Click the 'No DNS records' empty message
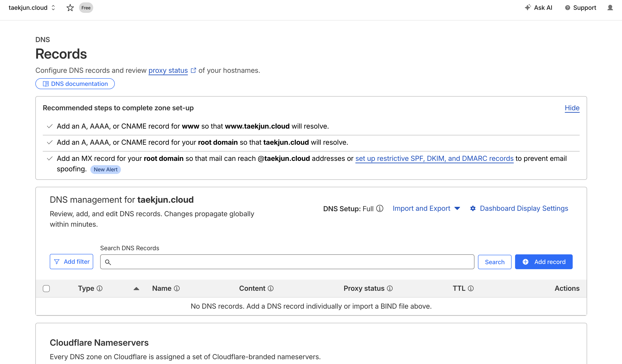Screen dimensions: 622x364 tap(311, 306)
